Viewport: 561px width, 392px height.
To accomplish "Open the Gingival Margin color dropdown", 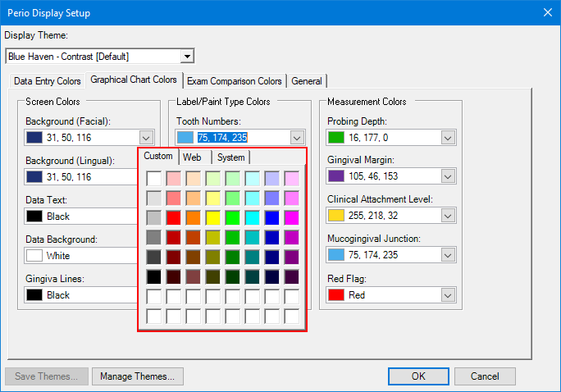I will point(448,176).
